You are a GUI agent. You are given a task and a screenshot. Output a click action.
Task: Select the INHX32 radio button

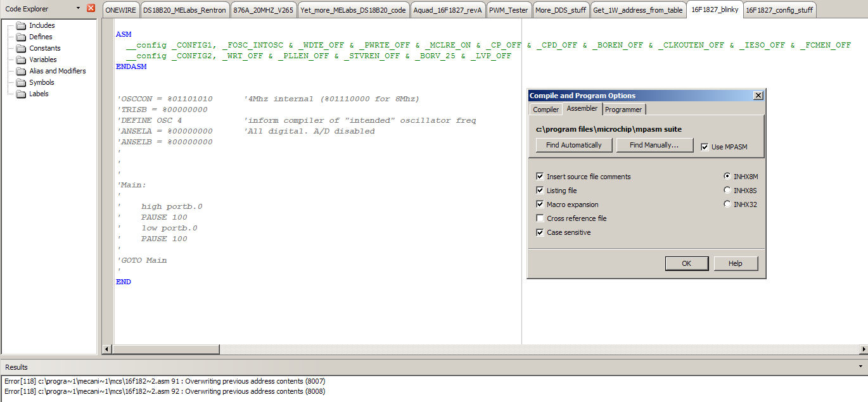coord(727,204)
